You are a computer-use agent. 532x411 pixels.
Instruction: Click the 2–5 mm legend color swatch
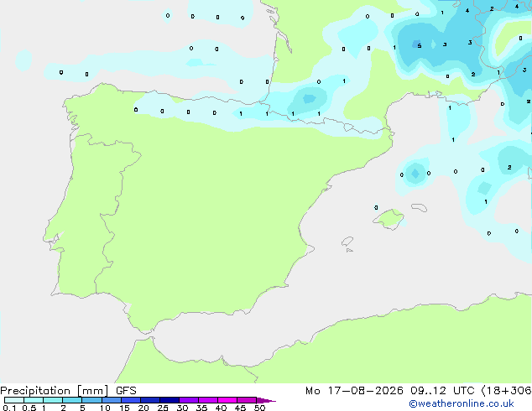coord(72,400)
